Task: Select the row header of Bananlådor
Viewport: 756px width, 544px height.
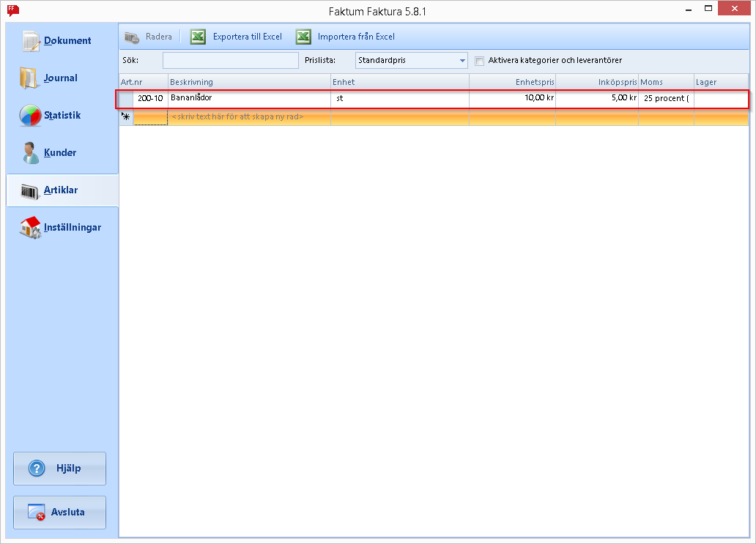Action: 126,98
